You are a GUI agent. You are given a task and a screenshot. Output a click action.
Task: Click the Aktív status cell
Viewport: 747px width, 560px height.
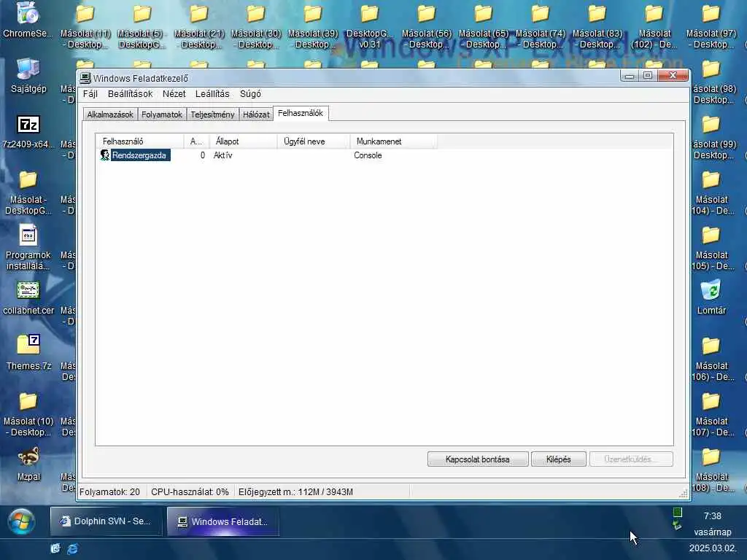(223, 155)
